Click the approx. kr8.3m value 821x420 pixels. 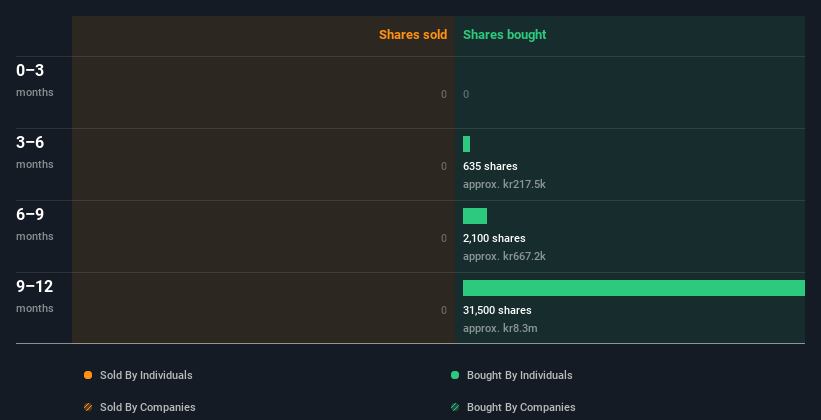tap(500, 328)
